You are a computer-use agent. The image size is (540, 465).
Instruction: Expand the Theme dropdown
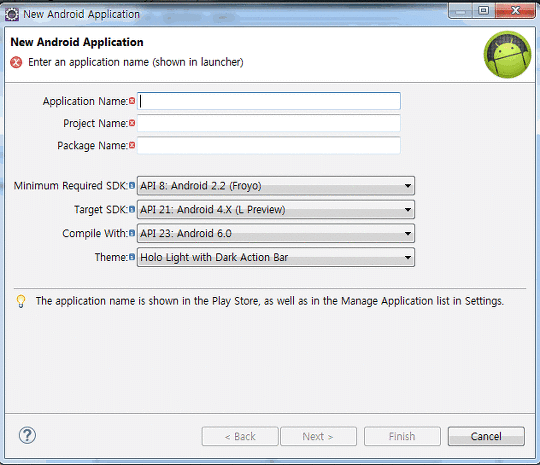tap(276, 257)
